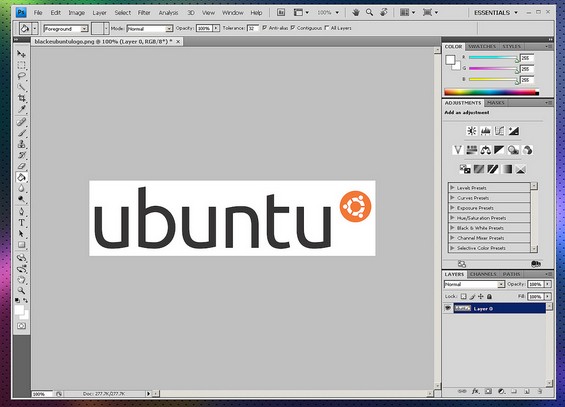Select the History Brush tool

[21, 155]
